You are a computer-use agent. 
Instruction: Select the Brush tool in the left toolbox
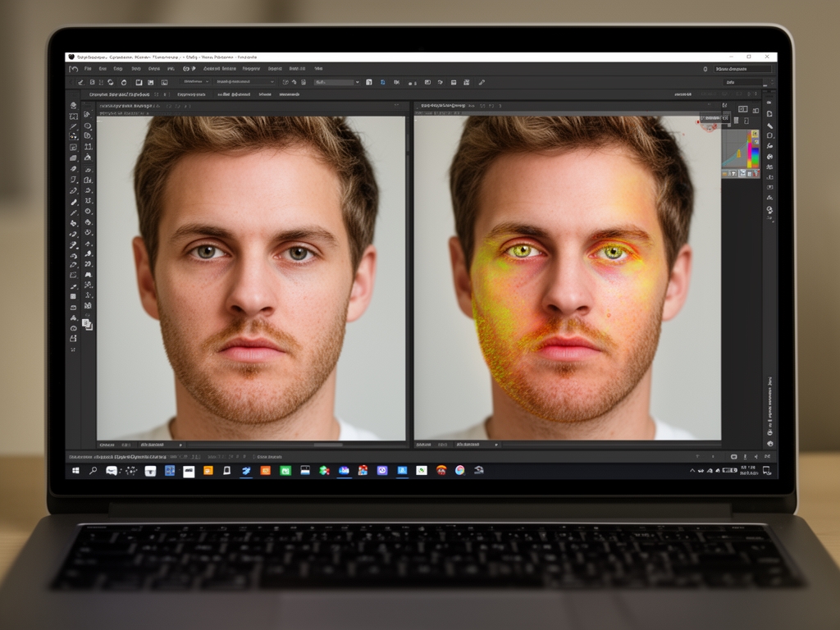pyautogui.click(x=74, y=202)
